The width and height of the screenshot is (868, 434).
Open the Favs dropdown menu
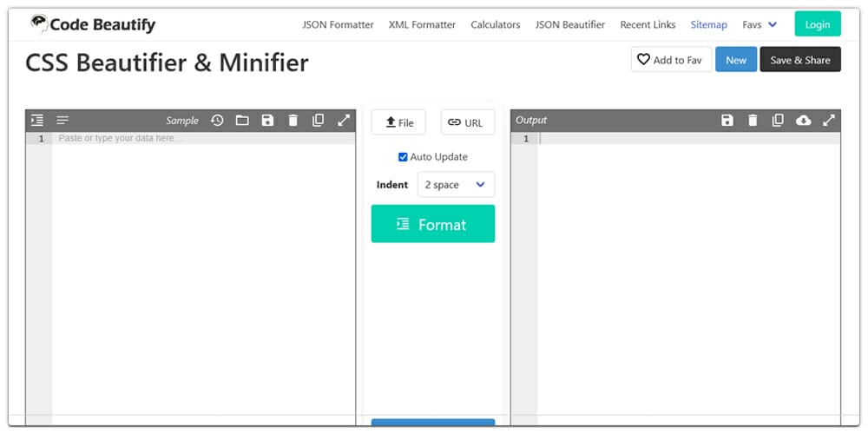(x=759, y=25)
